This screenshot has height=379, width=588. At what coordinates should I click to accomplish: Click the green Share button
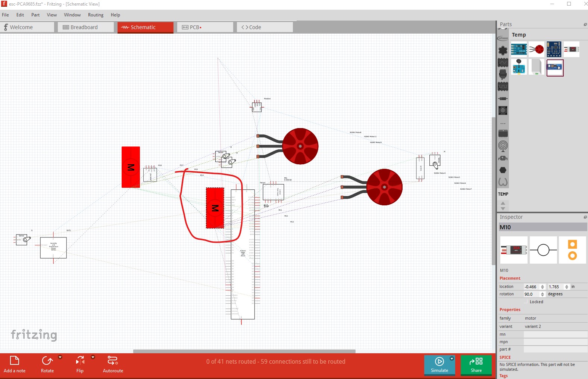476,365
